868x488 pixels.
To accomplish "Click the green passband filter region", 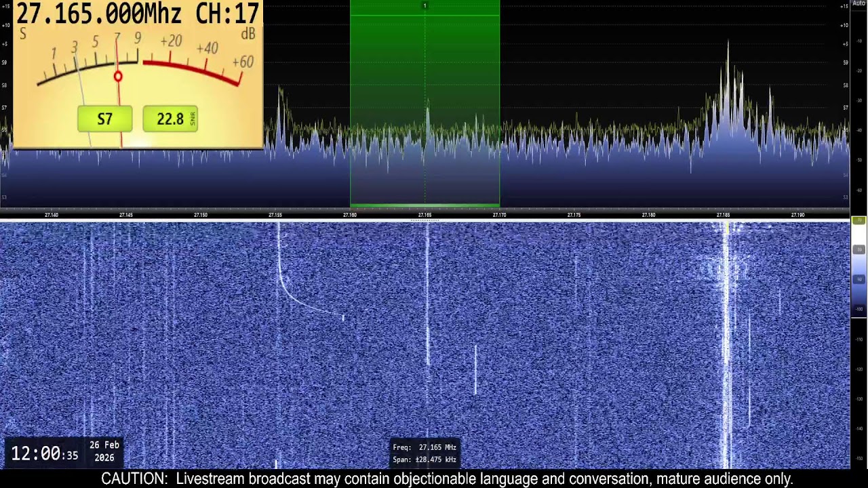I will 425,103.
